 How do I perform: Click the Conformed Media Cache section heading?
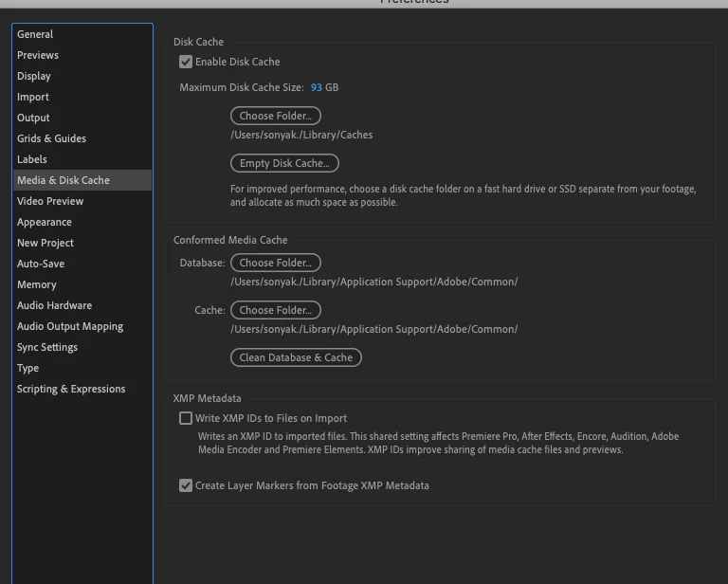click(230, 240)
